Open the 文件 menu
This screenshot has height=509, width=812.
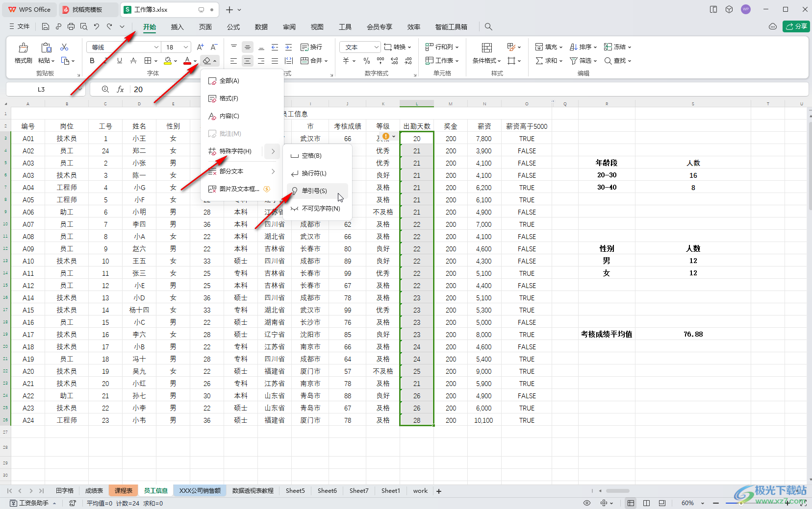(x=20, y=26)
